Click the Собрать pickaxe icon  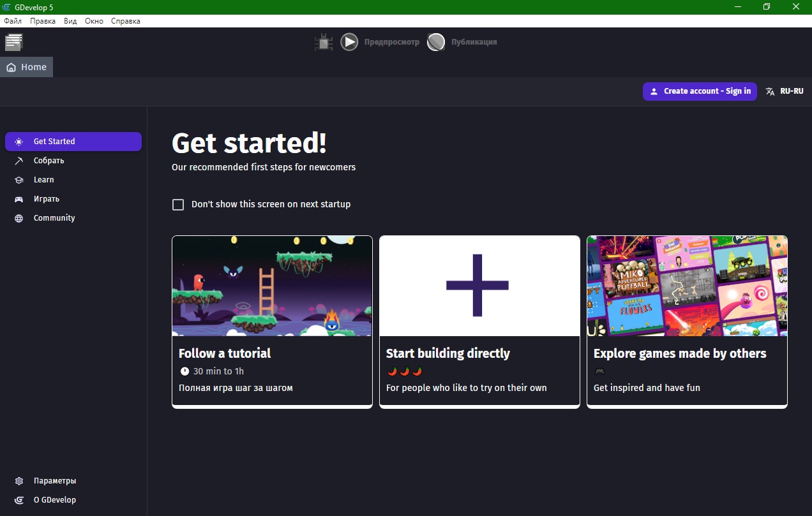[x=19, y=161]
